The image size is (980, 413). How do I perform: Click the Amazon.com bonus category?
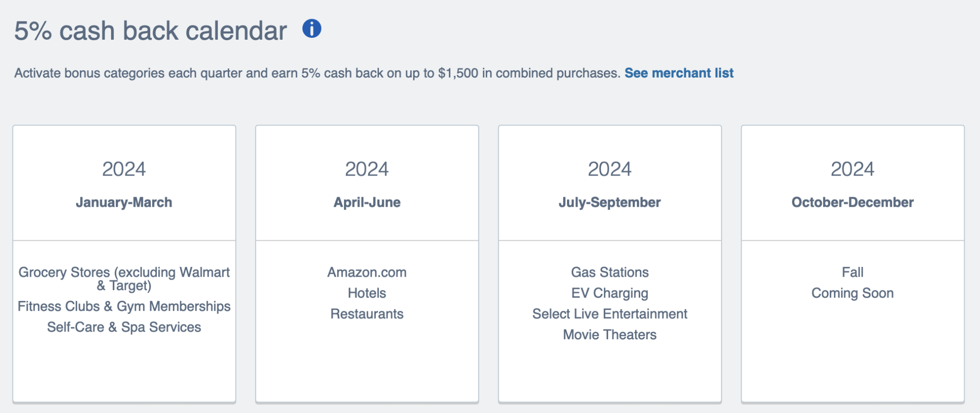point(367,272)
